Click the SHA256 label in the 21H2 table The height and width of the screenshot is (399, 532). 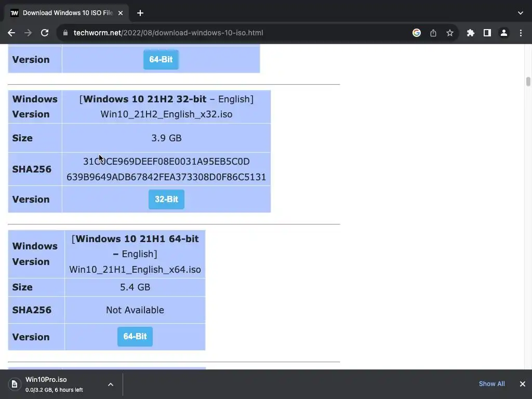32,169
